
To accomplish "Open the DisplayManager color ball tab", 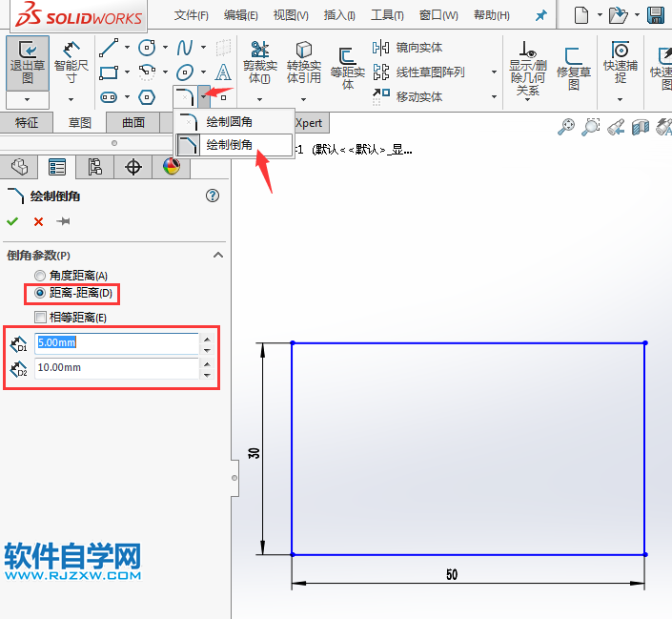I will click(172, 167).
